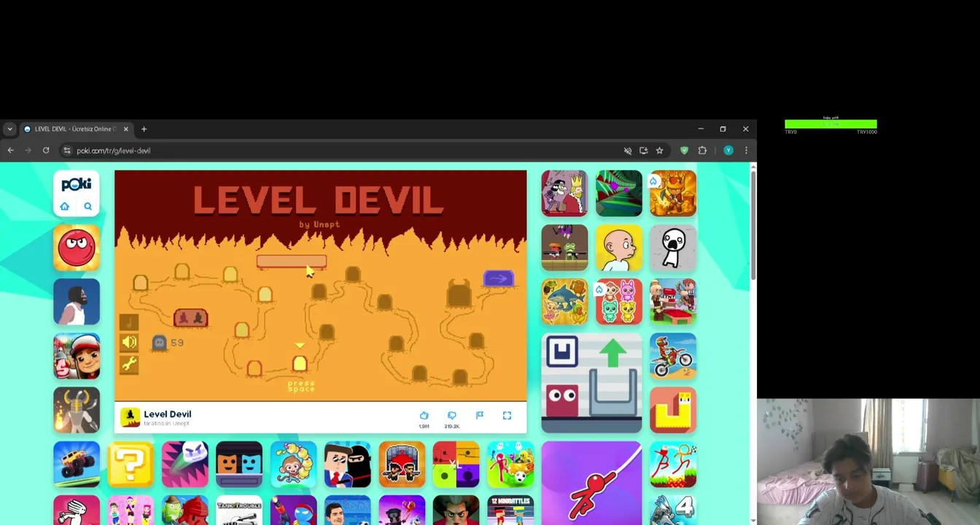Image resolution: width=980 pixels, height=525 pixels.
Task: Report the game with the flag icon
Action: point(480,415)
